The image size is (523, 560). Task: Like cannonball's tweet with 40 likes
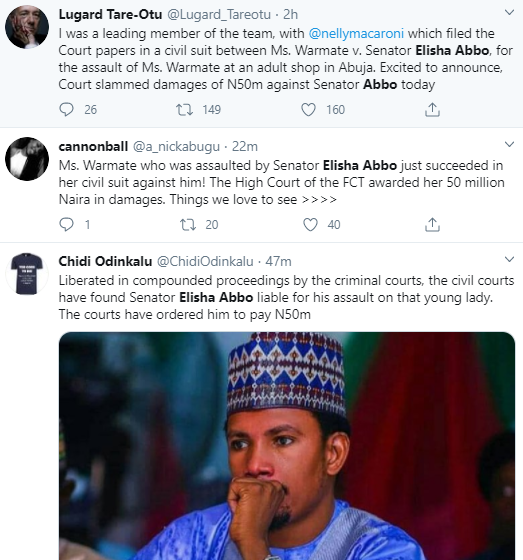click(x=310, y=225)
